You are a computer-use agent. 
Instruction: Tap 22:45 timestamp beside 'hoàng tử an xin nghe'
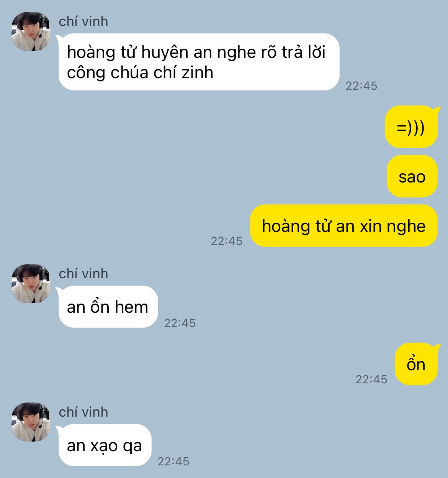click(x=227, y=241)
